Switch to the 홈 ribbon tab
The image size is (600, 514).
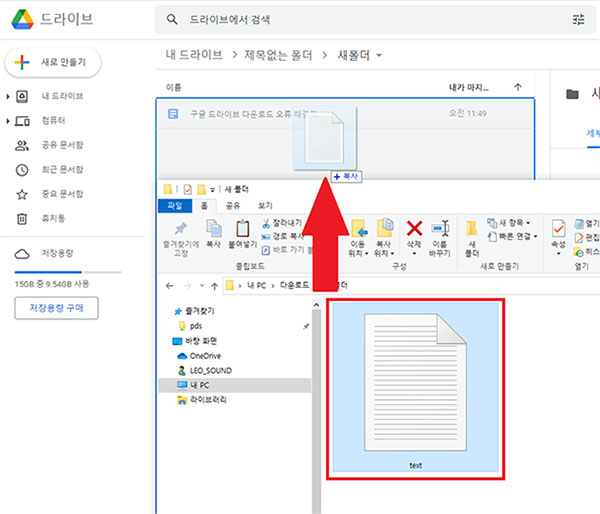pos(204,206)
